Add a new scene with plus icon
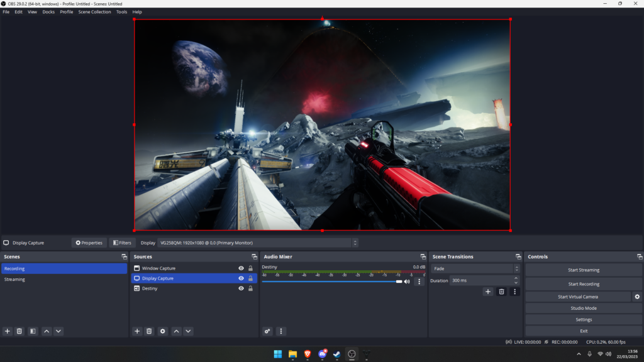This screenshot has width=644, height=362. pyautogui.click(x=8, y=331)
